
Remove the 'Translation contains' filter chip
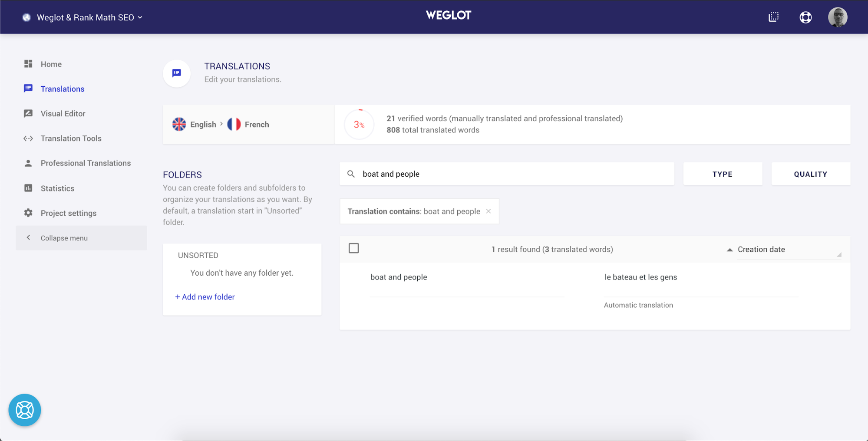click(x=488, y=211)
